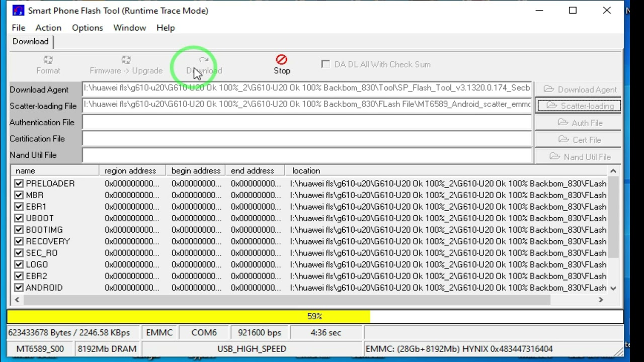644x362 pixels.
Task: Click the horizontal scrollbar thumb
Action: tap(287, 300)
